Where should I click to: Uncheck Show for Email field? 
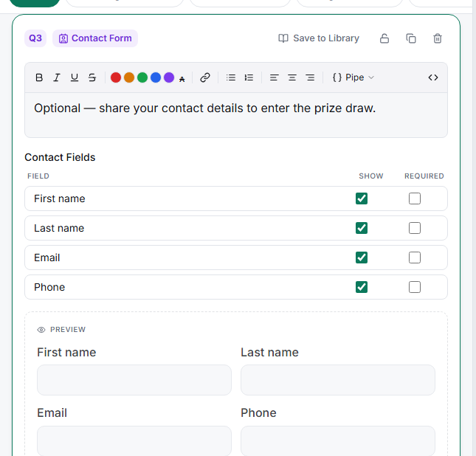(x=362, y=258)
